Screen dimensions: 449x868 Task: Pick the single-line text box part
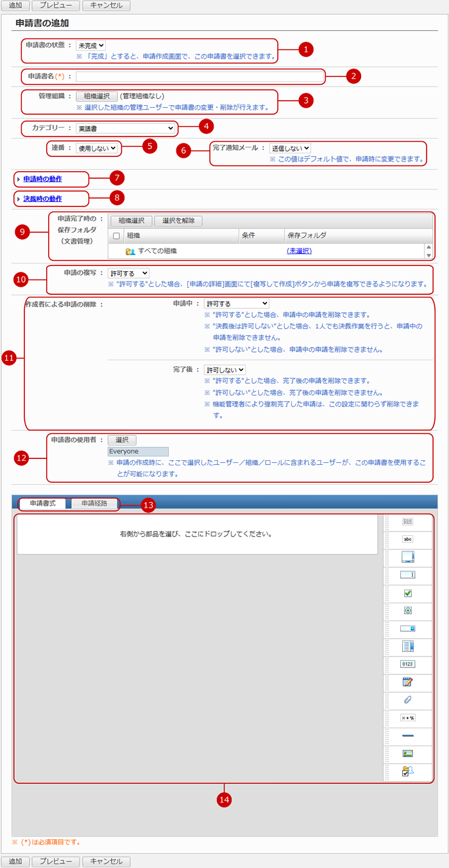(408, 575)
